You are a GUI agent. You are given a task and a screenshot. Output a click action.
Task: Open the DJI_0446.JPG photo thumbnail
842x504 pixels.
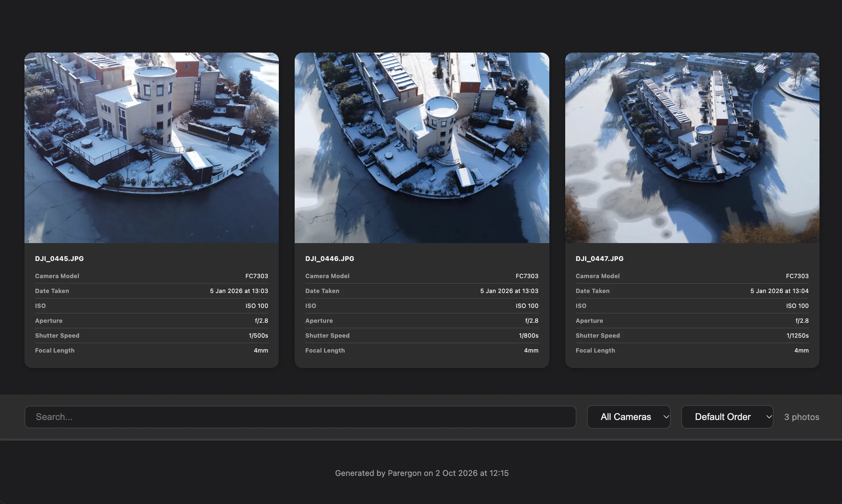tap(422, 148)
